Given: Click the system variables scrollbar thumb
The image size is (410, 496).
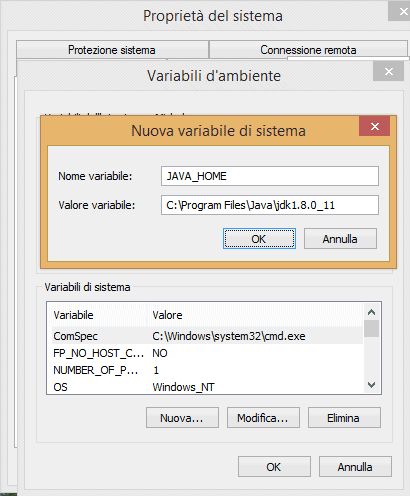Looking at the screenshot, I should pos(371,329).
